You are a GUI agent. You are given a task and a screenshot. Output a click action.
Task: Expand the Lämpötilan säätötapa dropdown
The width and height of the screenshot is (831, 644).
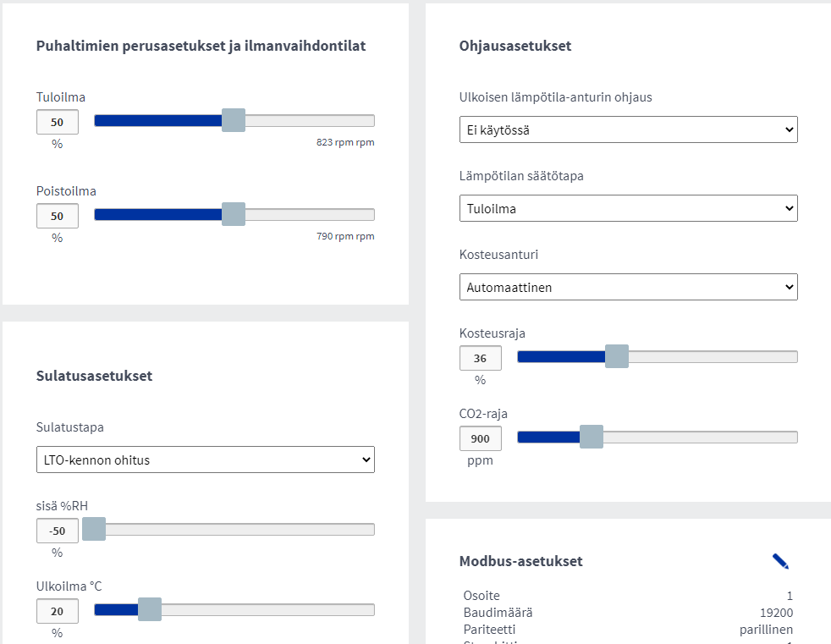pos(628,208)
